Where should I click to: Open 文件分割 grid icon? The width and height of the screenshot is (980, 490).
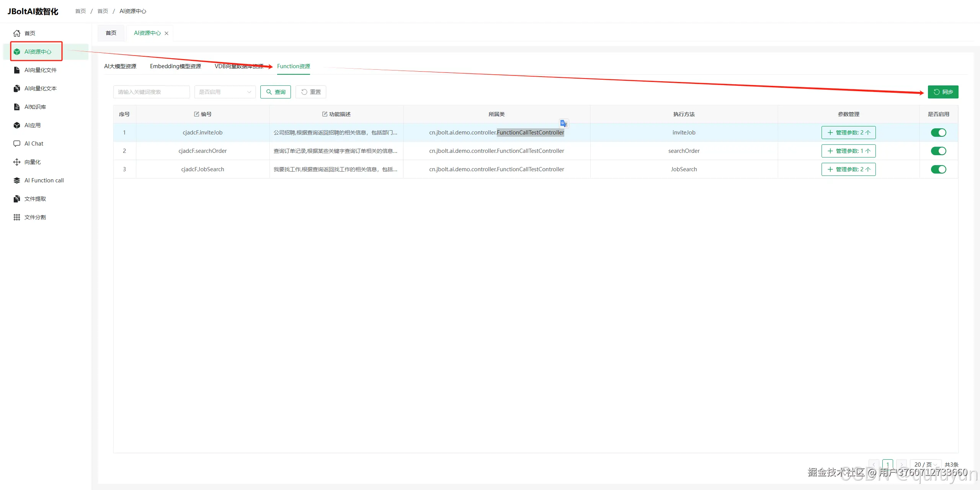[x=17, y=217]
